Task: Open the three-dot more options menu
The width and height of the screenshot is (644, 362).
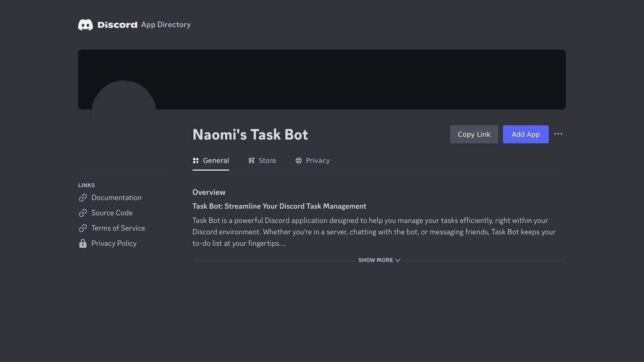Action: click(558, 134)
